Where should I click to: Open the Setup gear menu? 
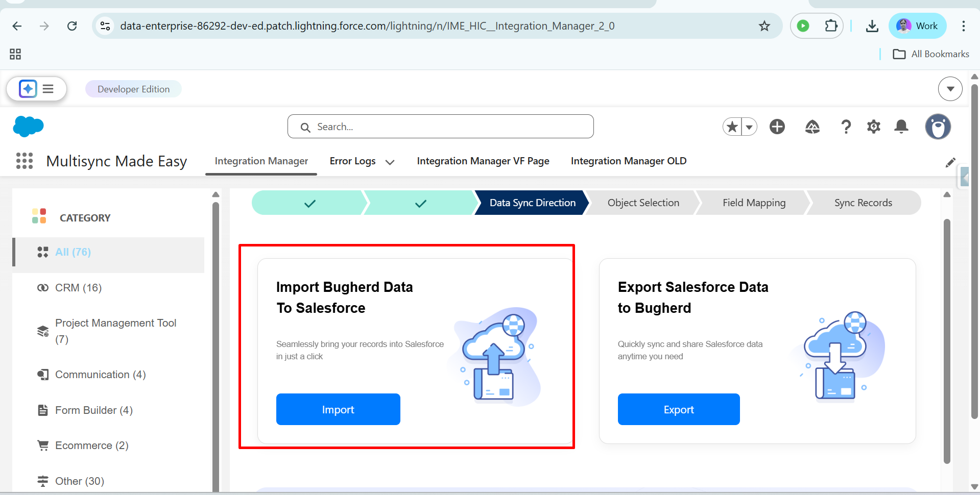[874, 127]
